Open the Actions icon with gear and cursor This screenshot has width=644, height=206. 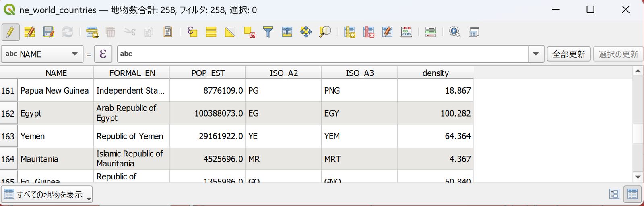click(454, 32)
